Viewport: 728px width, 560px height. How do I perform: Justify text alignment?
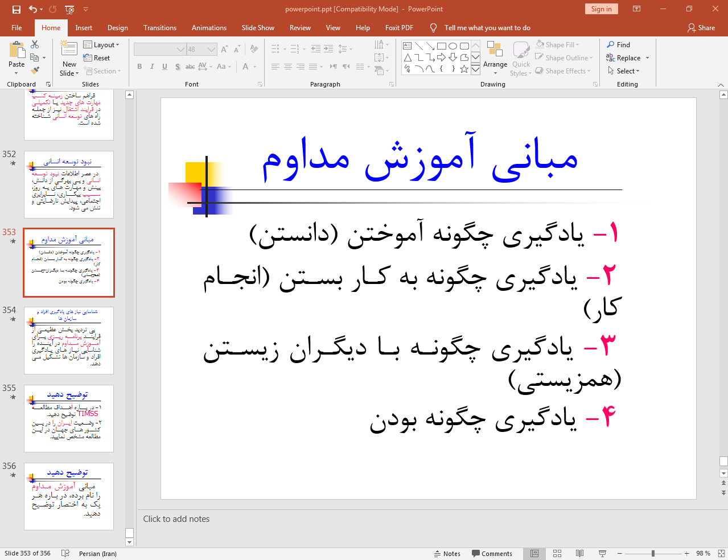coord(313,67)
